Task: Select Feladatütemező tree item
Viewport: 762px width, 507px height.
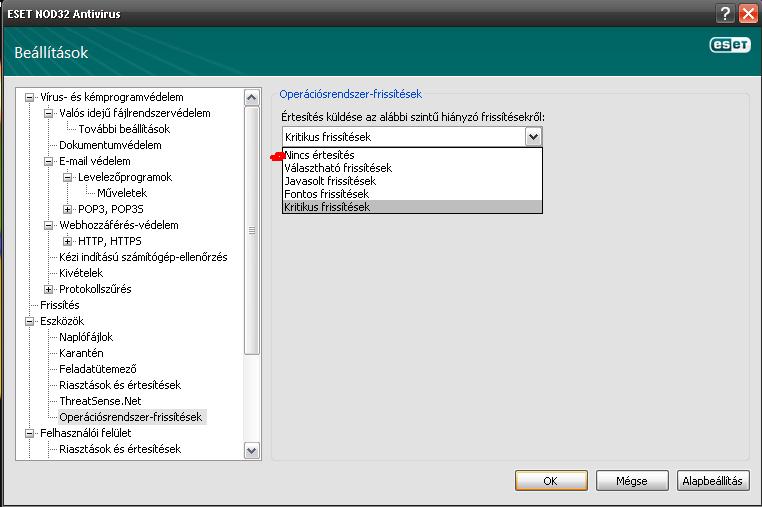Action: click(x=98, y=369)
